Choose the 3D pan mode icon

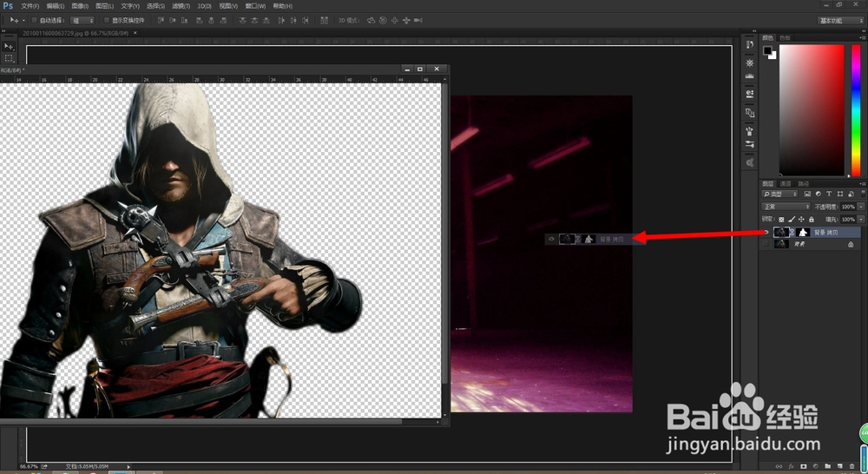[394, 20]
